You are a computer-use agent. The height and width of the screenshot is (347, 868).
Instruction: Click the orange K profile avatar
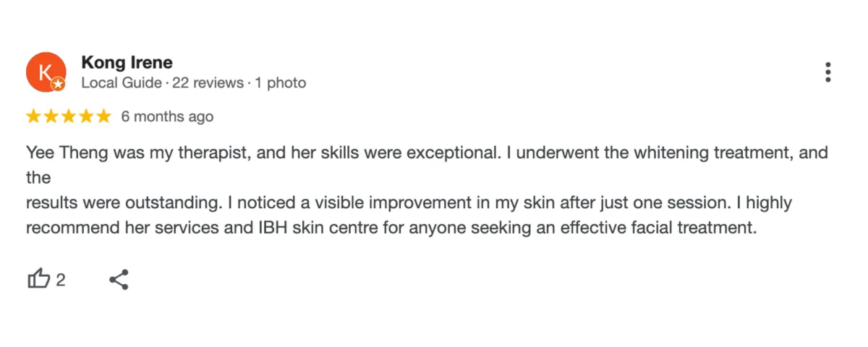pos(45,72)
